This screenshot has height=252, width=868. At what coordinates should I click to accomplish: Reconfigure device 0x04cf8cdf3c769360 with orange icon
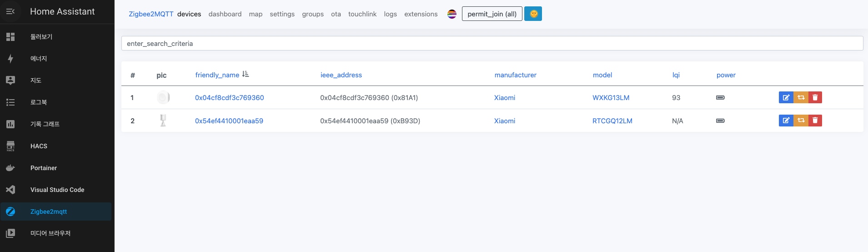801,97
